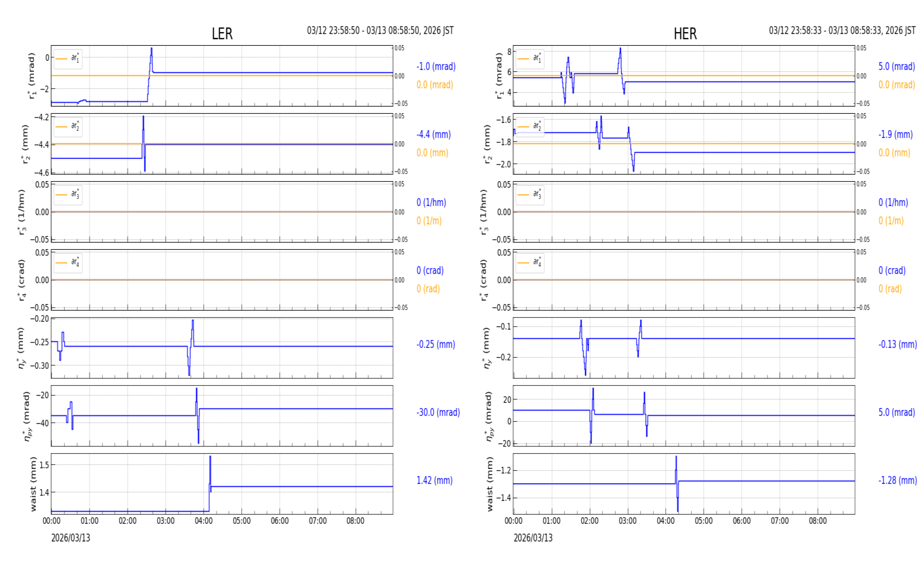Select the LER y-axis label "r3* (1/hm)"

22,212
